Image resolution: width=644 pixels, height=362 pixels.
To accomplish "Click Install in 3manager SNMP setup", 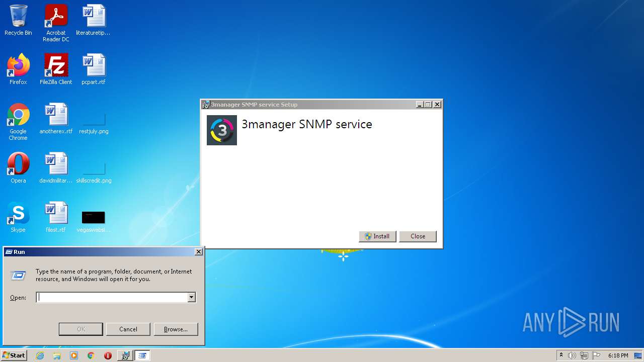I will (377, 236).
